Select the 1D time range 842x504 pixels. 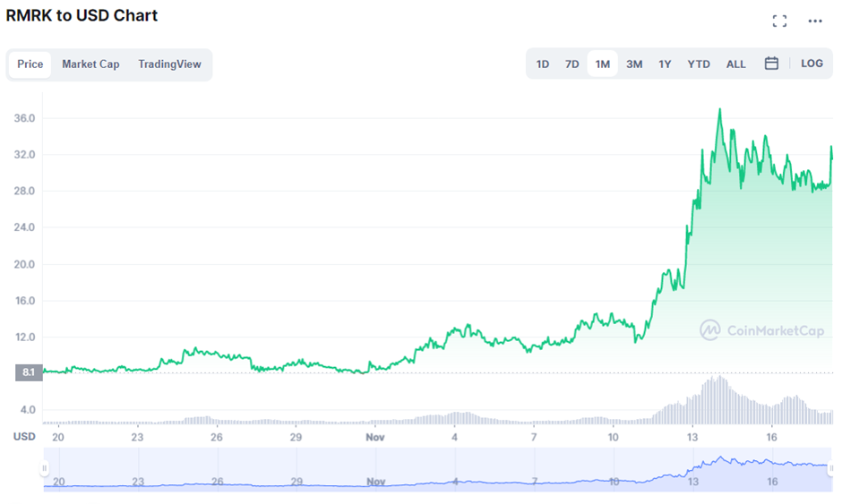point(542,64)
